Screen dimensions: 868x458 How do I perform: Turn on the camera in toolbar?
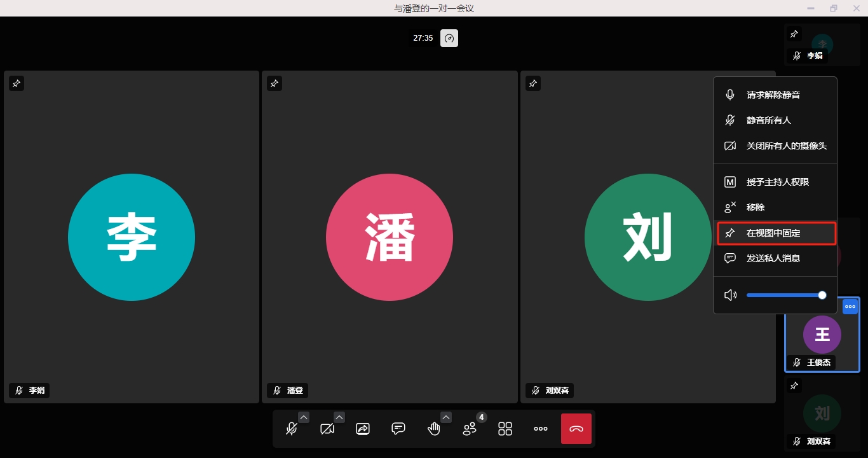click(x=327, y=429)
